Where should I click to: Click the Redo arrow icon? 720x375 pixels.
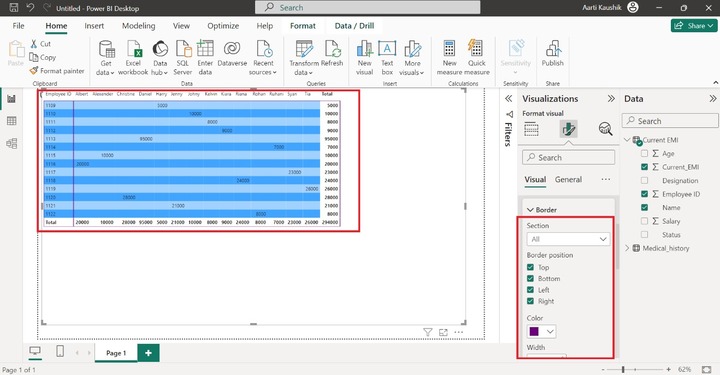point(46,7)
